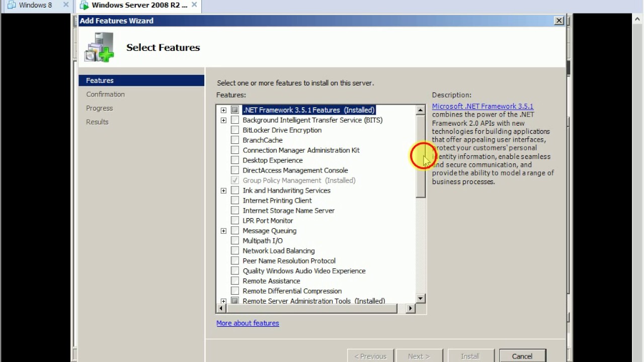
Task: Select the Desktop Experience feature label
Action: 272,160
